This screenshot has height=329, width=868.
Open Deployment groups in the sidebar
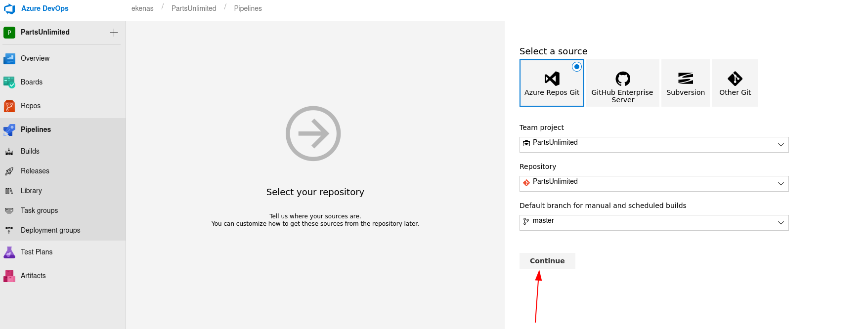pyautogui.click(x=50, y=230)
